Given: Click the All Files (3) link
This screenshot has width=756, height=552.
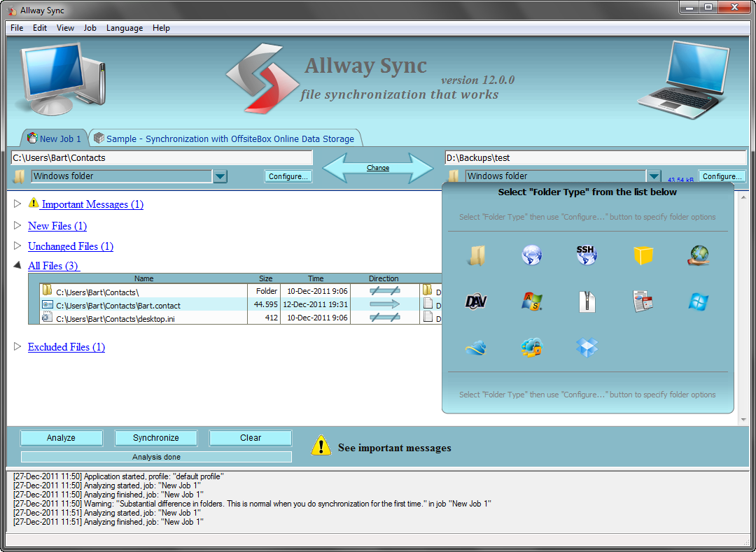Looking at the screenshot, I should [x=53, y=266].
